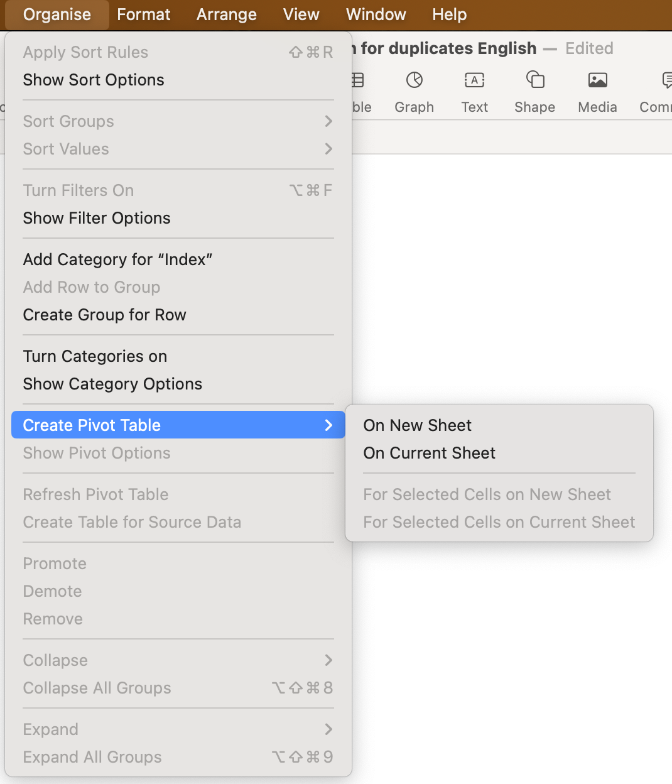This screenshot has height=784, width=672.
Task: Open the Window menu
Action: (375, 14)
